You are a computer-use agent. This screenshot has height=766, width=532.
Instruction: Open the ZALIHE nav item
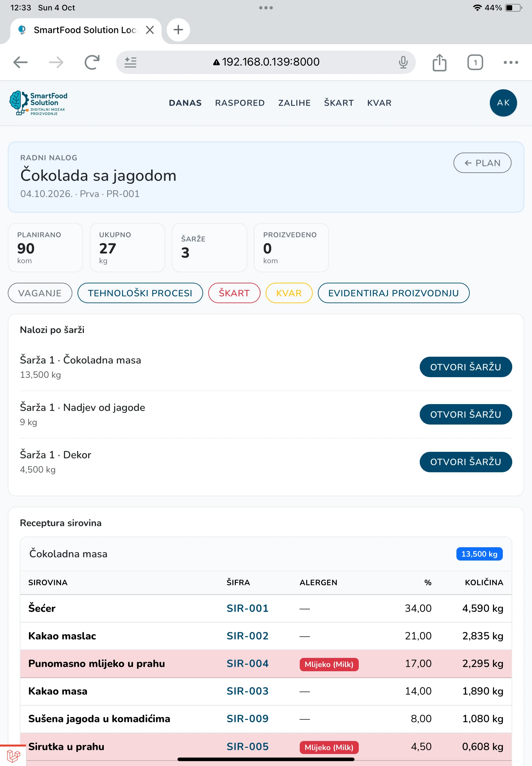coord(294,103)
